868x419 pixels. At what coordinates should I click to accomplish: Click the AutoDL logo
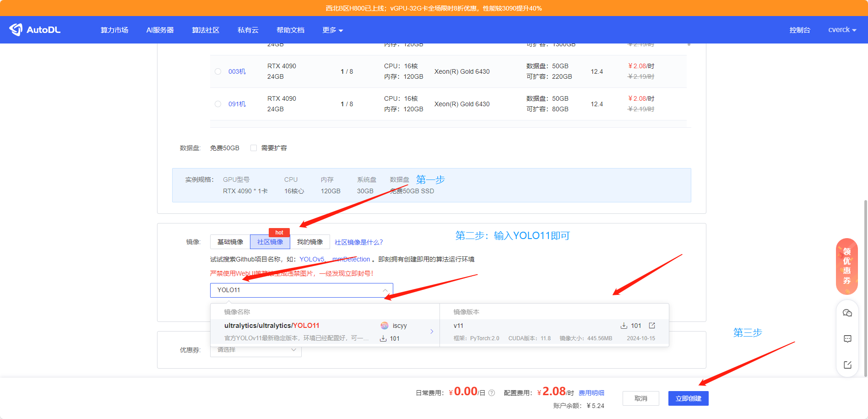point(35,30)
